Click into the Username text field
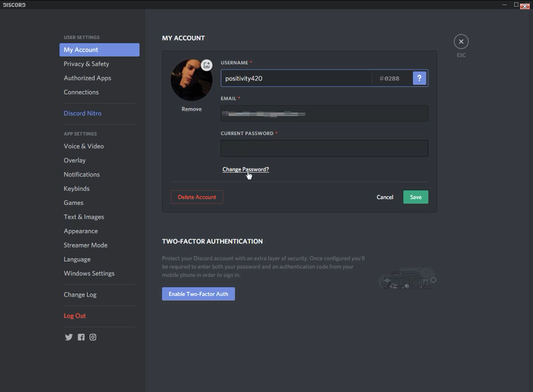 click(296, 78)
